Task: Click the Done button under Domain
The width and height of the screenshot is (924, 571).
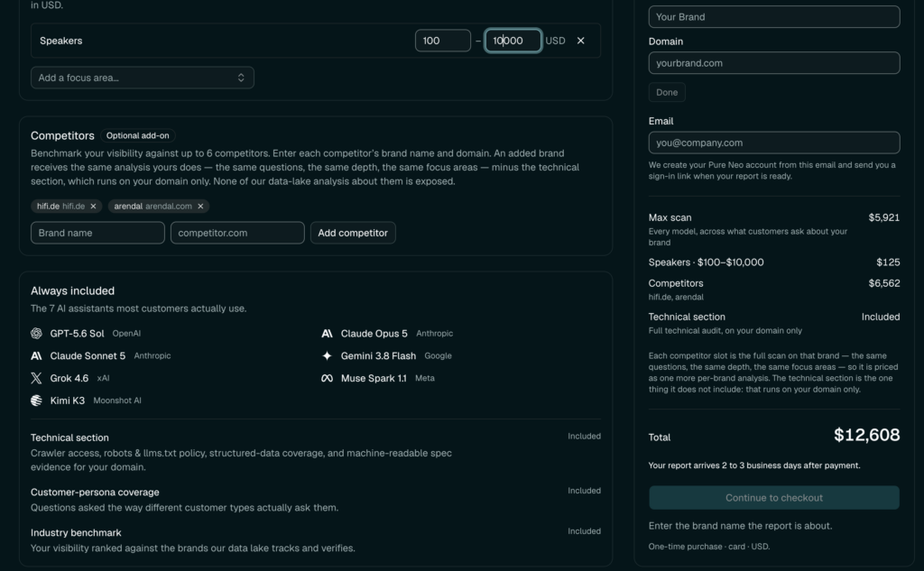Action: click(667, 93)
